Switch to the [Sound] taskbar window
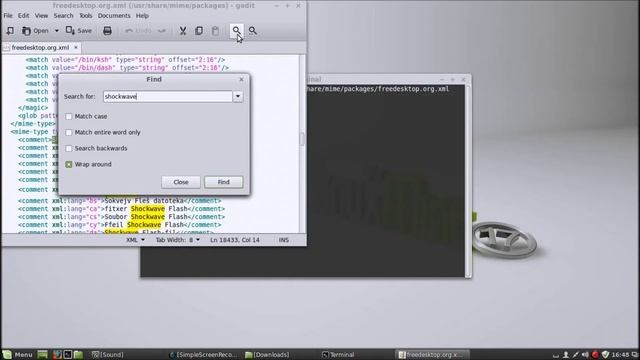The height and width of the screenshot is (360, 640). (x=107, y=355)
